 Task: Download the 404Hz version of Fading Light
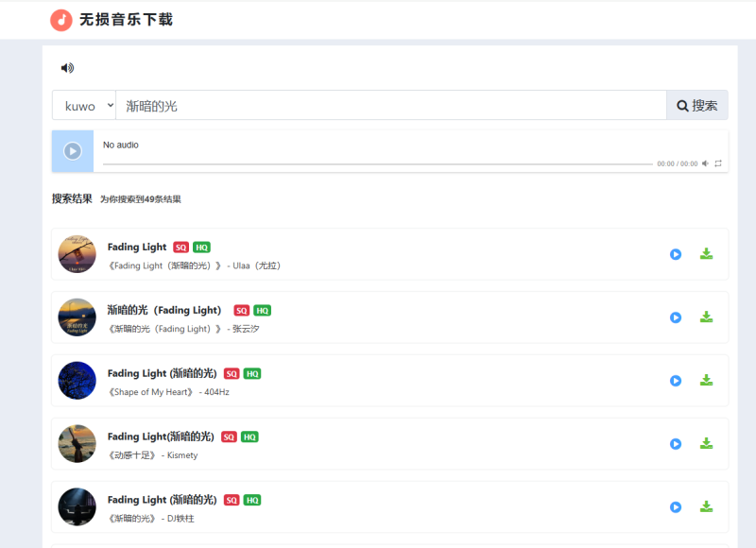coord(707,381)
